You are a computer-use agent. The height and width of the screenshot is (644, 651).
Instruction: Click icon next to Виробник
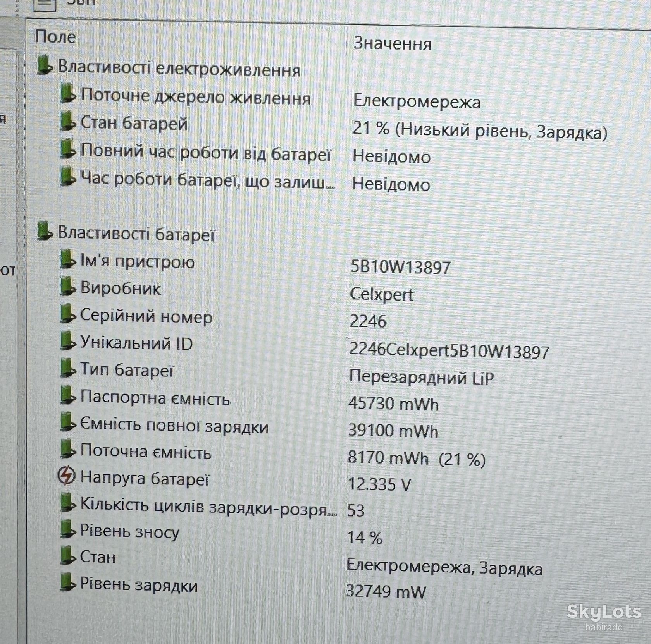pyautogui.click(x=68, y=287)
